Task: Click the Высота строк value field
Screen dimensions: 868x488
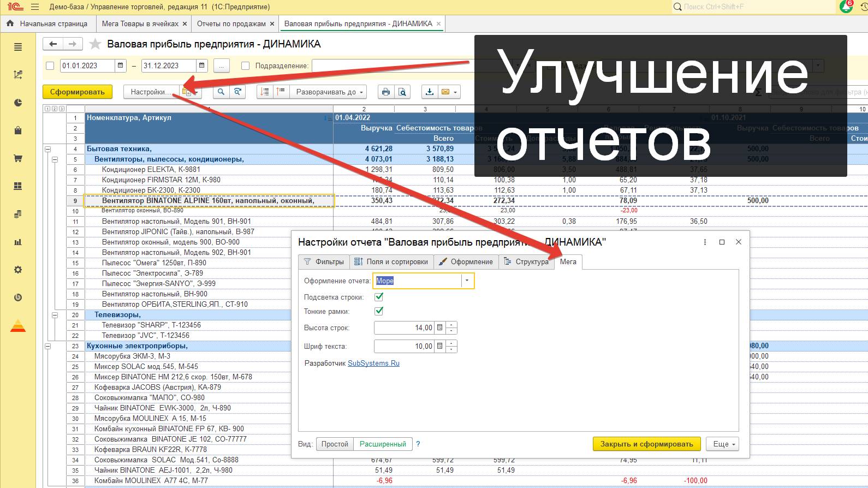Action: click(x=404, y=328)
